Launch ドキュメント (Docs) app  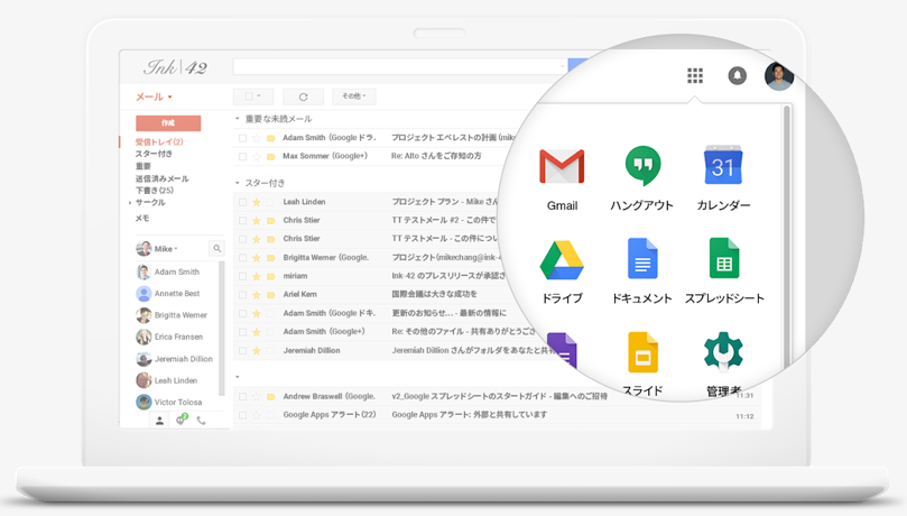(642, 271)
